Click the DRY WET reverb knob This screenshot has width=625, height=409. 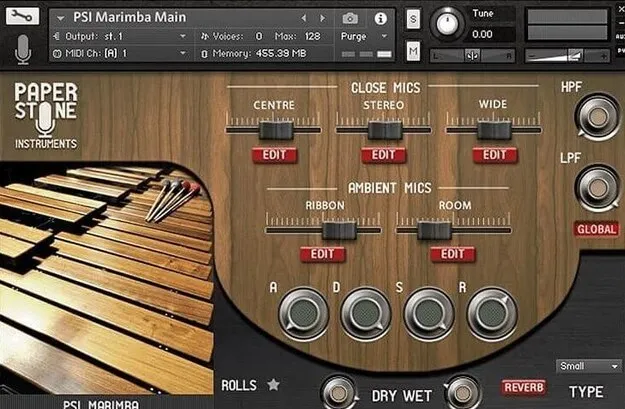pyautogui.click(x=463, y=393)
